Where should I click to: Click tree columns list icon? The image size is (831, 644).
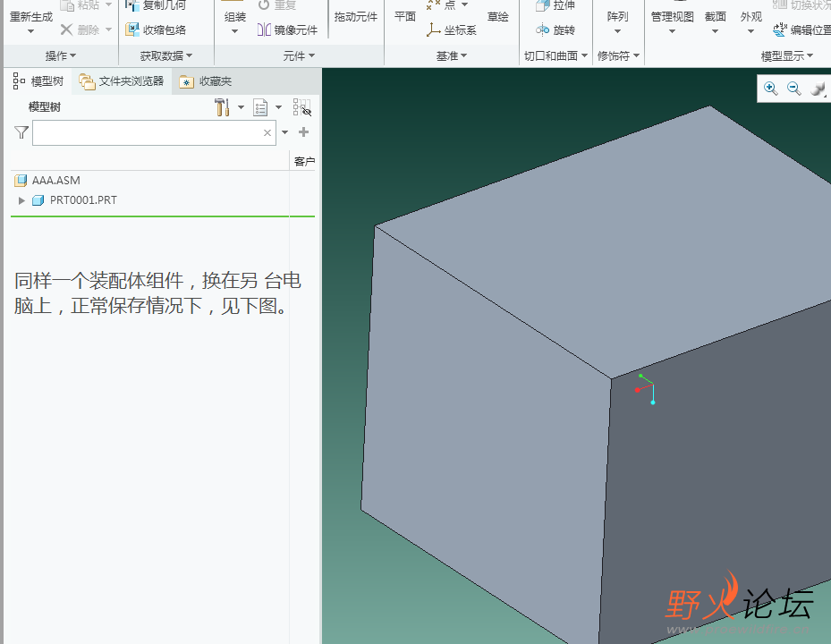260,107
